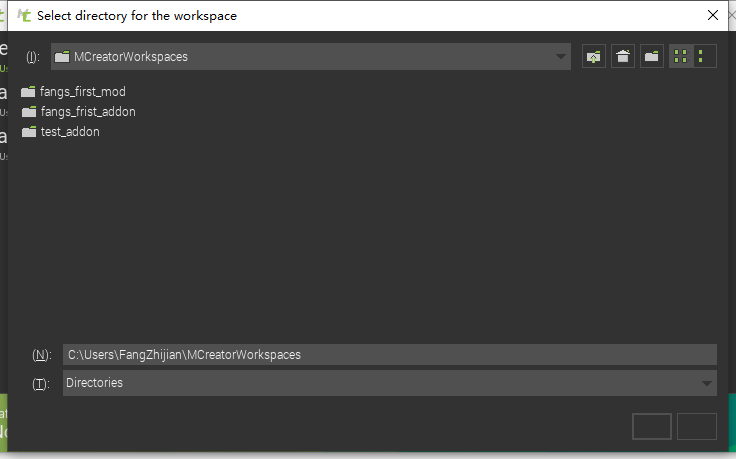The image size is (736, 459).
Task: Click the first blank button at bottom right
Action: click(x=652, y=426)
